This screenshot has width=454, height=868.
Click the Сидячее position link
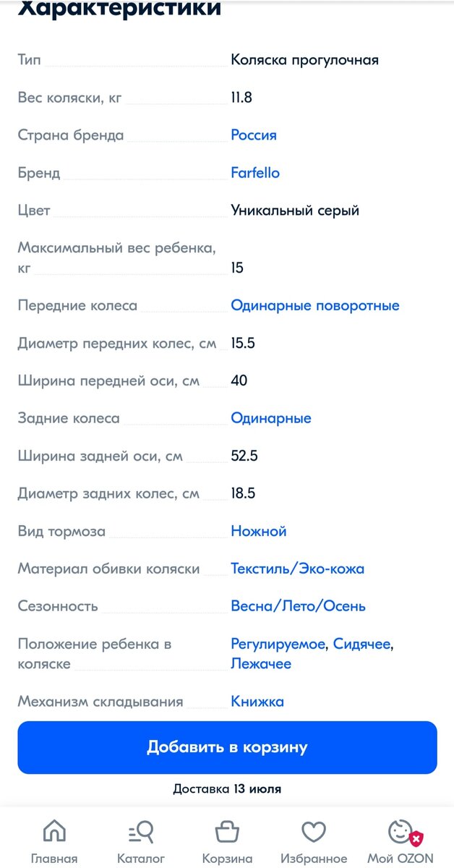tap(362, 643)
